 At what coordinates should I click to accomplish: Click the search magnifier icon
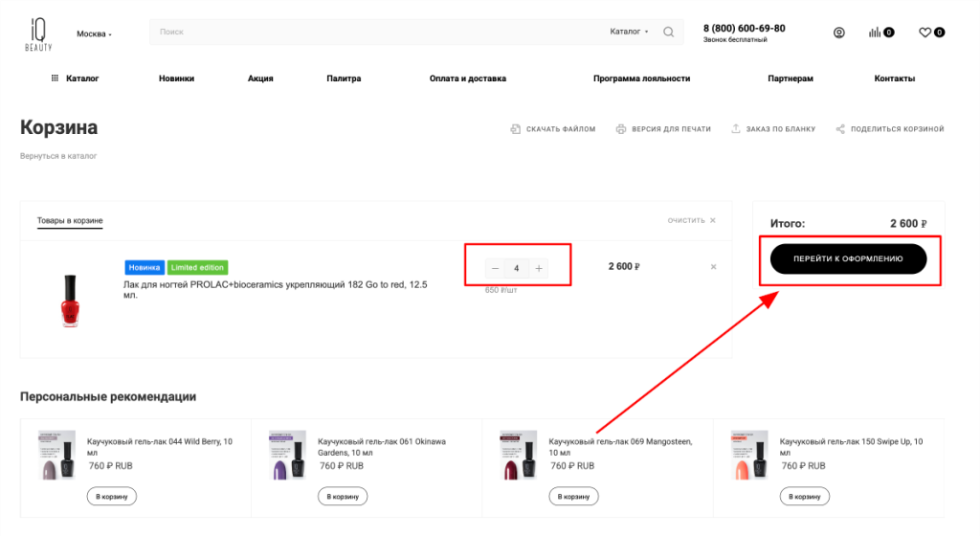click(x=668, y=32)
